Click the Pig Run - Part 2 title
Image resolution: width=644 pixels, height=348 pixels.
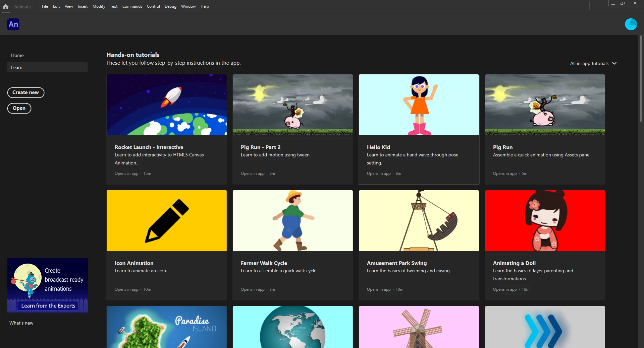[x=261, y=147]
